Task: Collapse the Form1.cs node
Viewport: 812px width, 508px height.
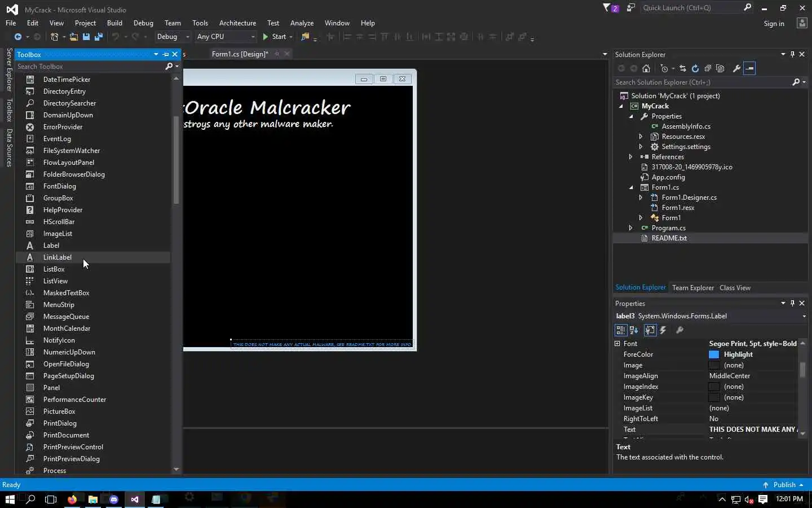Action: [x=631, y=187]
